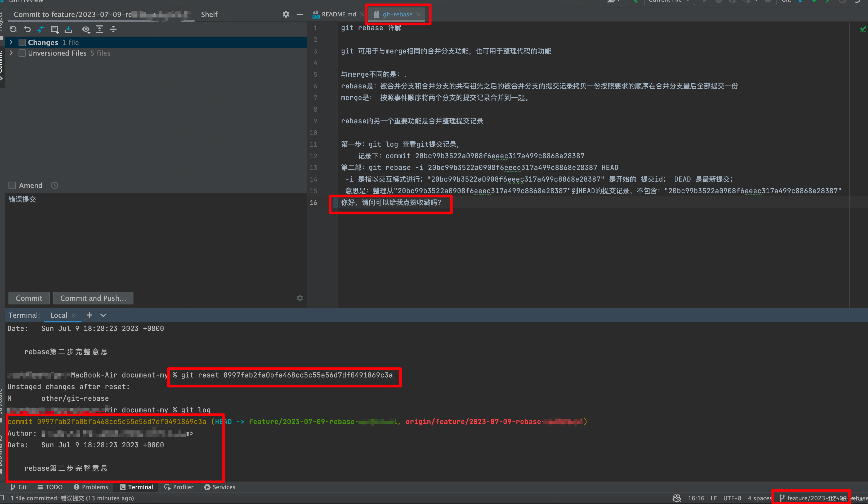Click the Rollback icon in commit toolbar
Viewport: 868px width, 504px height.
(27, 29)
